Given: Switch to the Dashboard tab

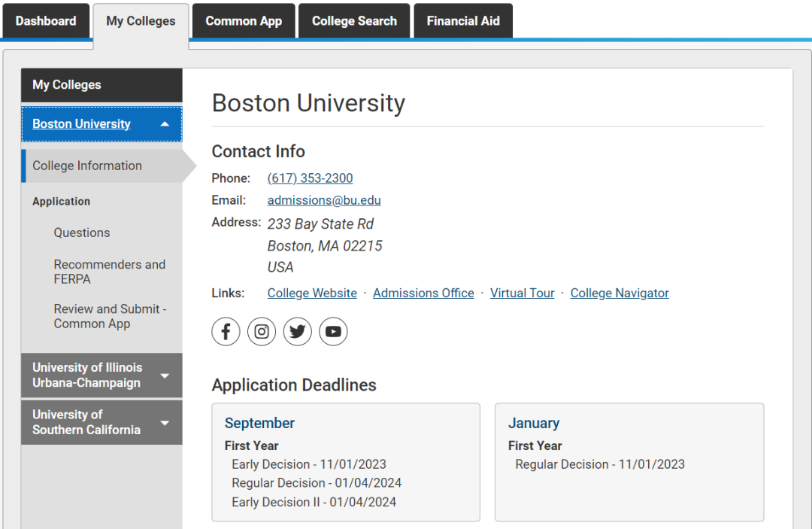Looking at the screenshot, I should pyautogui.click(x=46, y=21).
